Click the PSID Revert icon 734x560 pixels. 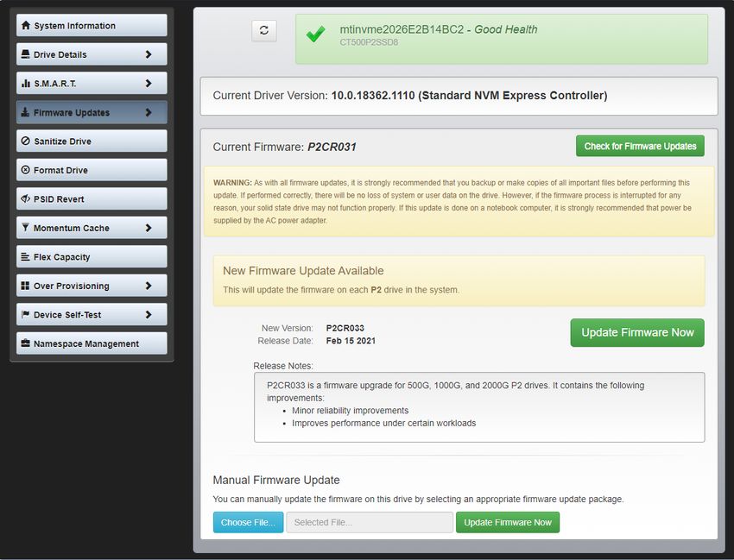click(x=25, y=199)
